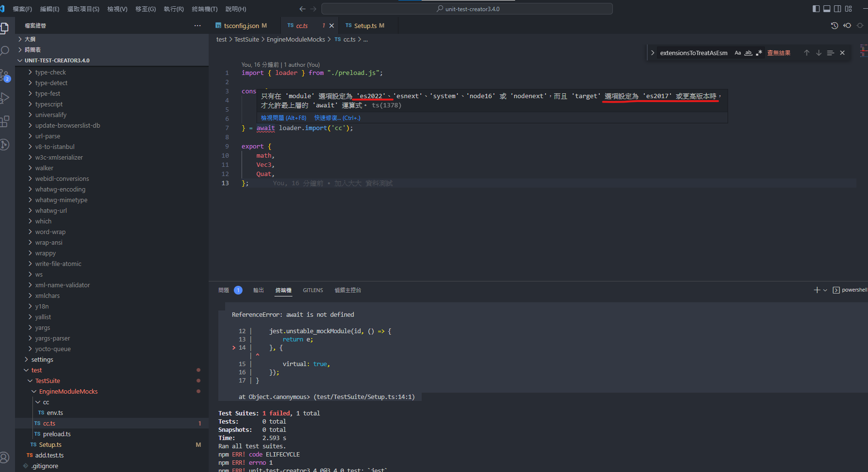Toggle Match Whole Word in find widget

tap(748, 53)
